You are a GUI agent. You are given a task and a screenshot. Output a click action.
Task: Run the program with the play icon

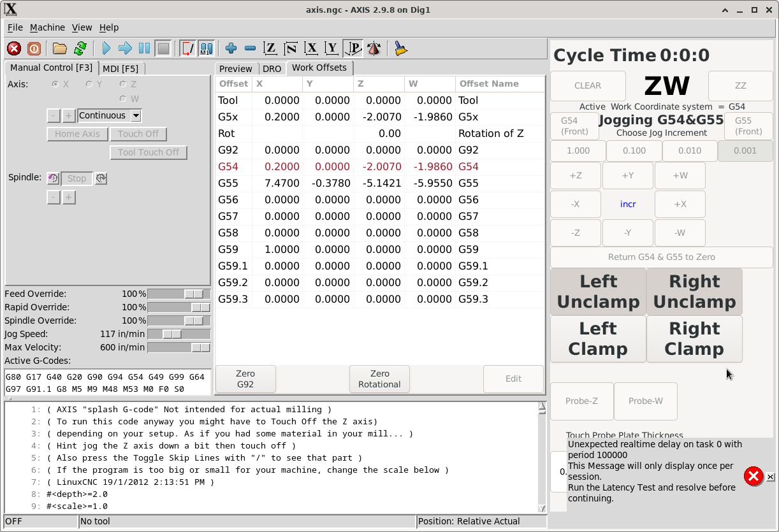[106, 48]
